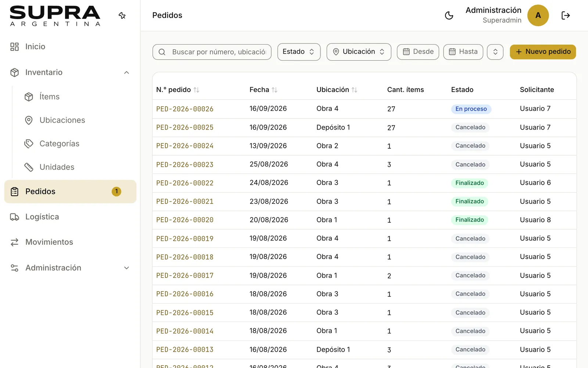This screenshot has width=588, height=368.
Task: Click the Inventario box icon
Action: [14, 72]
